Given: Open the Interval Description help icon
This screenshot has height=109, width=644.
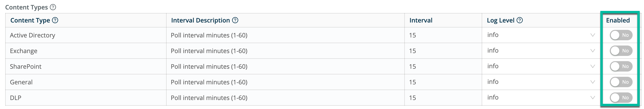Looking at the screenshot, I should coord(235,20).
